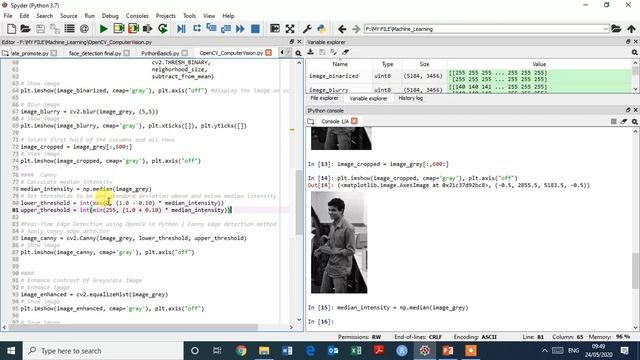Viewport: 640px width, 360px height.
Task: Open console options magnifier icon
Action: (x=635, y=122)
